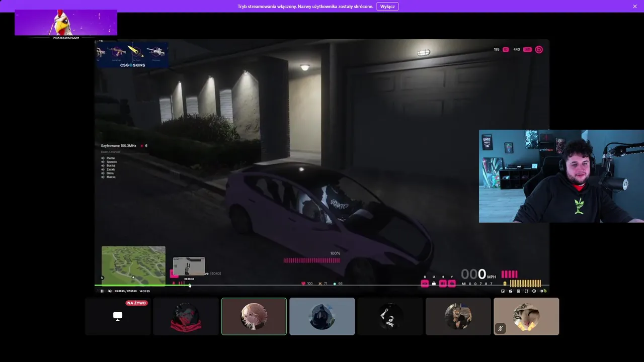Click the name Pierre in the radio list
The height and width of the screenshot is (362, 644).
[x=111, y=158]
